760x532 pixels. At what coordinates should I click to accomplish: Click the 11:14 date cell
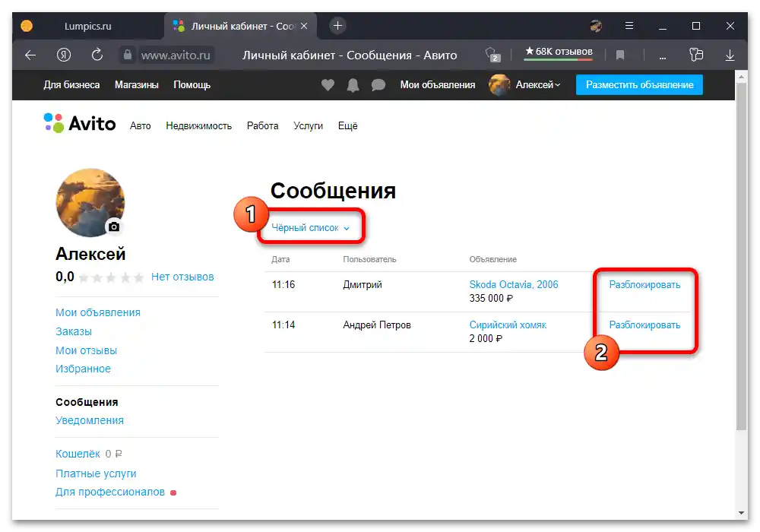pyautogui.click(x=283, y=325)
